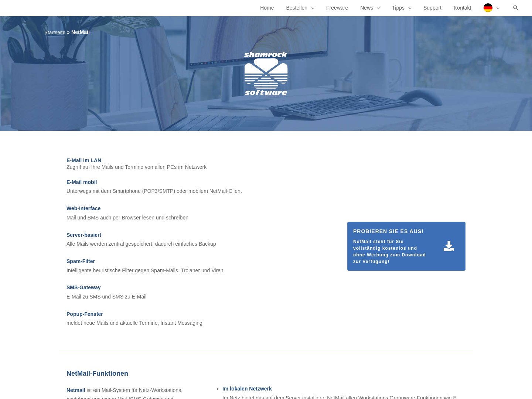Expand the Bestellen submenu chevron

click(313, 8)
